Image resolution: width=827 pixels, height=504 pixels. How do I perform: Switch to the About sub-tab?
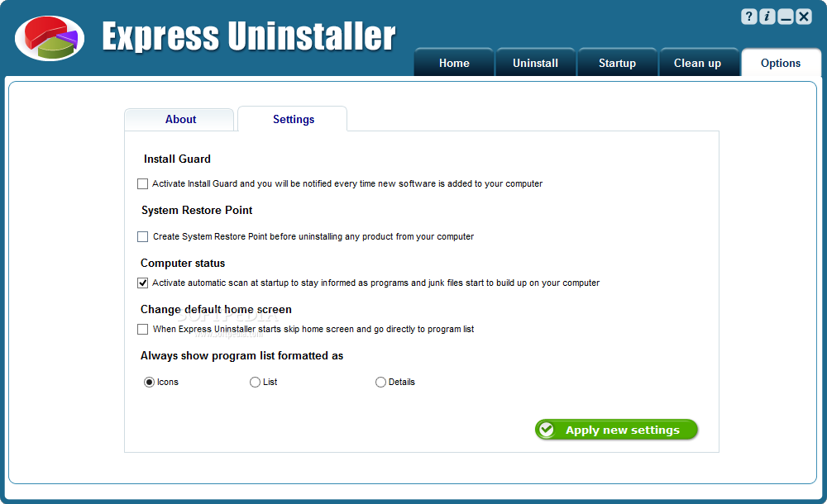pyautogui.click(x=179, y=120)
